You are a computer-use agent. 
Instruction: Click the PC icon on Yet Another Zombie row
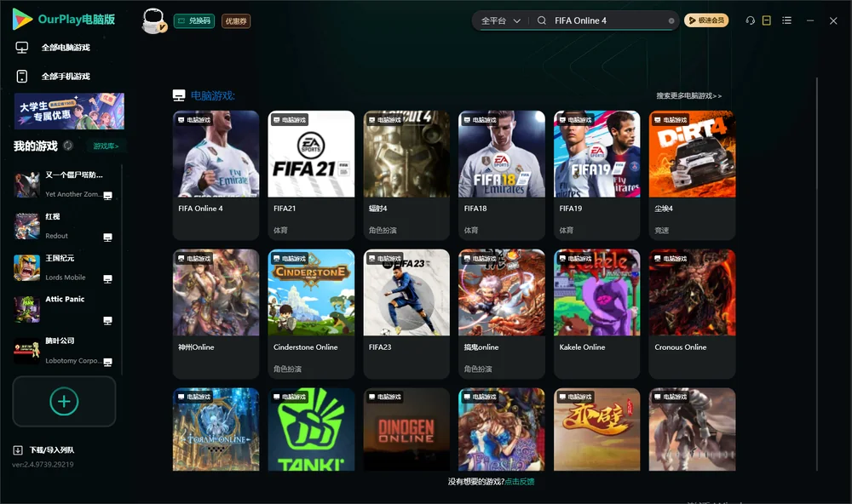(107, 196)
